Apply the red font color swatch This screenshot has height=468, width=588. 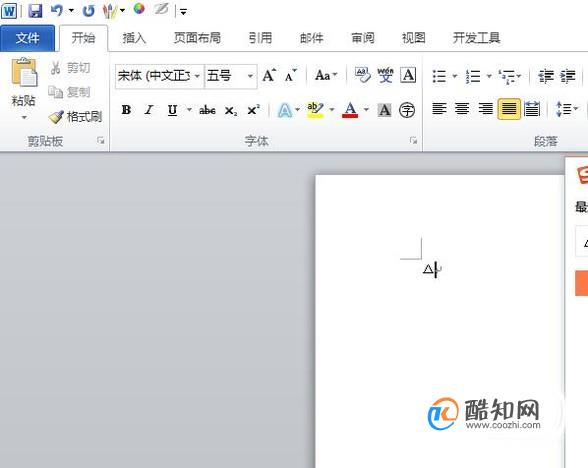click(350, 110)
